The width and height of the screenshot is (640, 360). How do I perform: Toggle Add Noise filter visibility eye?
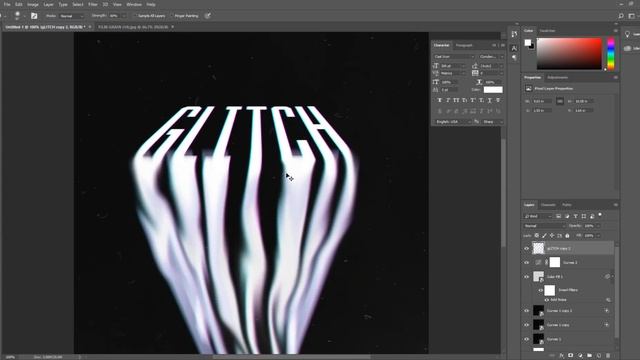pyautogui.click(x=547, y=300)
